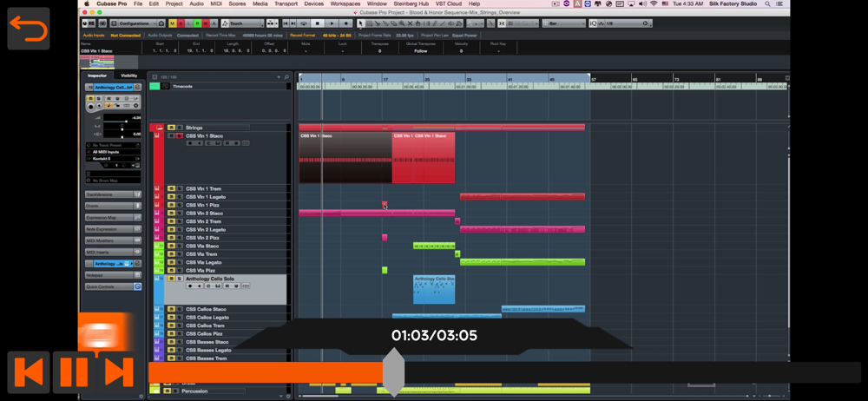Image resolution: width=868 pixels, height=401 pixels.
Task: Open the VST Cloud menu
Action: pos(449,3)
